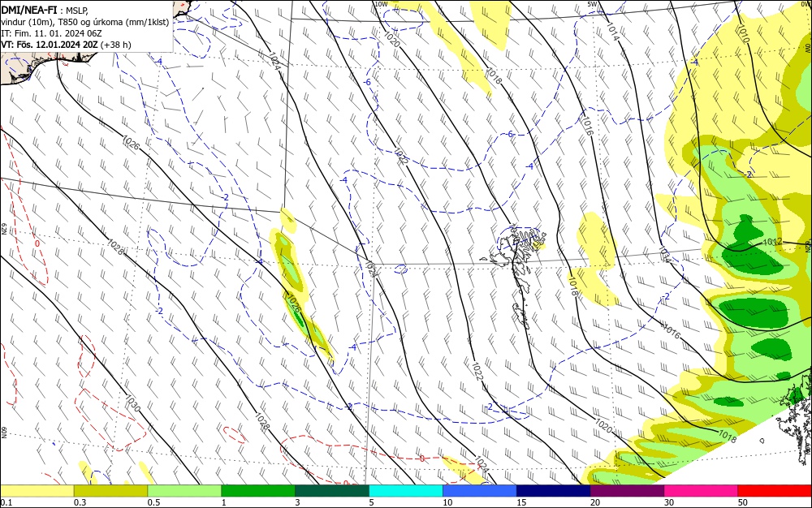Image resolution: width=812 pixels, height=508 pixels.
Task: Click the legend value '0.3'
Action: [80, 502]
